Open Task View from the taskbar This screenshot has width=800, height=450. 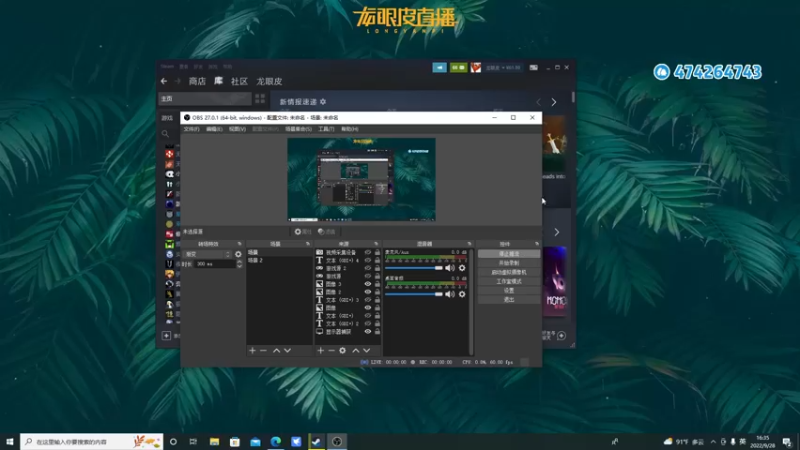(193, 441)
